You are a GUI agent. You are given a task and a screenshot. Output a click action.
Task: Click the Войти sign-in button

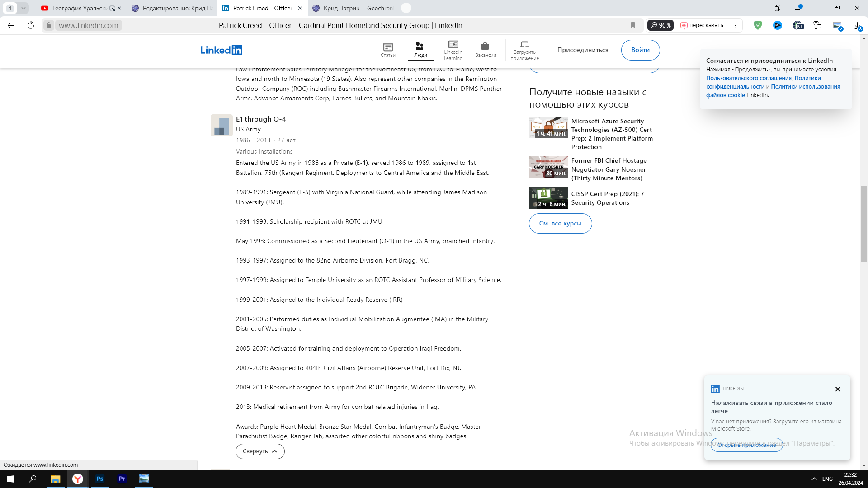(640, 50)
